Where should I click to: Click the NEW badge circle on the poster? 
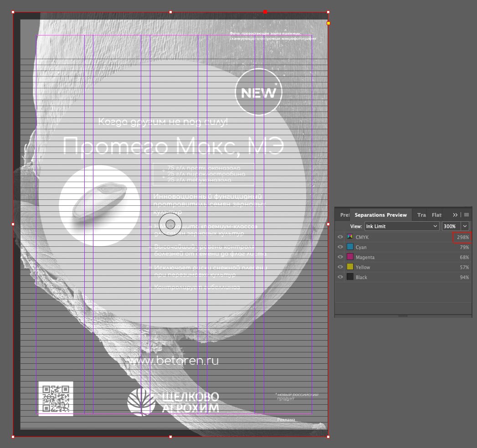(259, 92)
